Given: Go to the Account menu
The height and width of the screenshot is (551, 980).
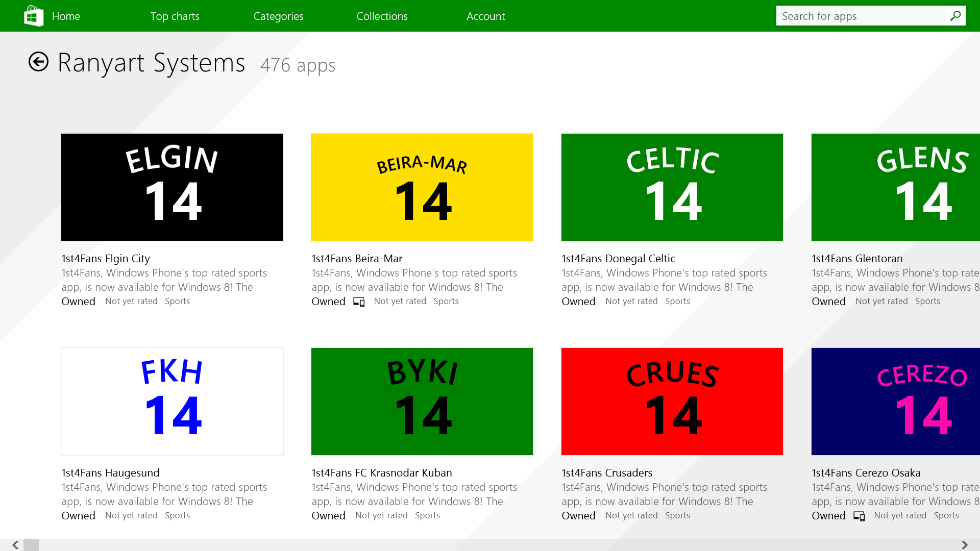Looking at the screenshot, I should [x=485, y=16].
